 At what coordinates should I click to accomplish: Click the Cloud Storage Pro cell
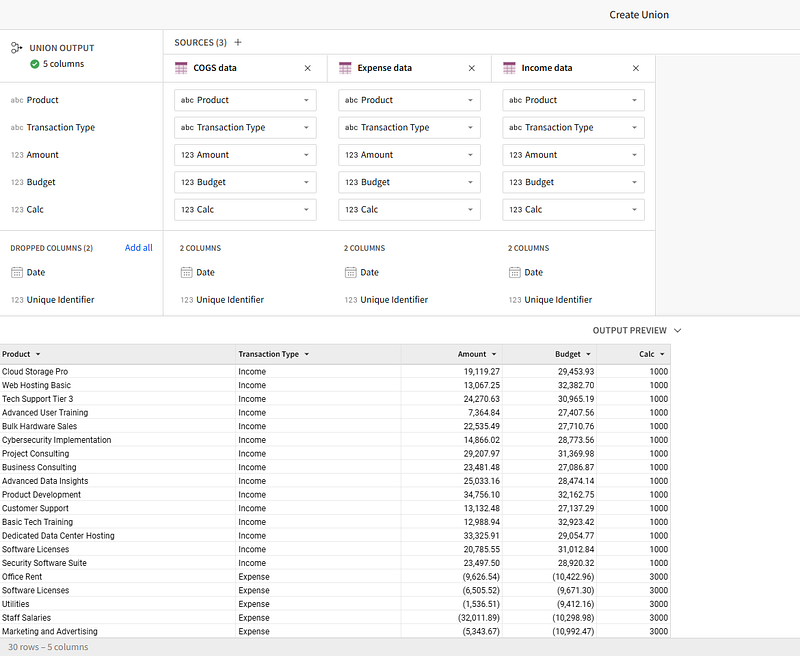[118, 371]
